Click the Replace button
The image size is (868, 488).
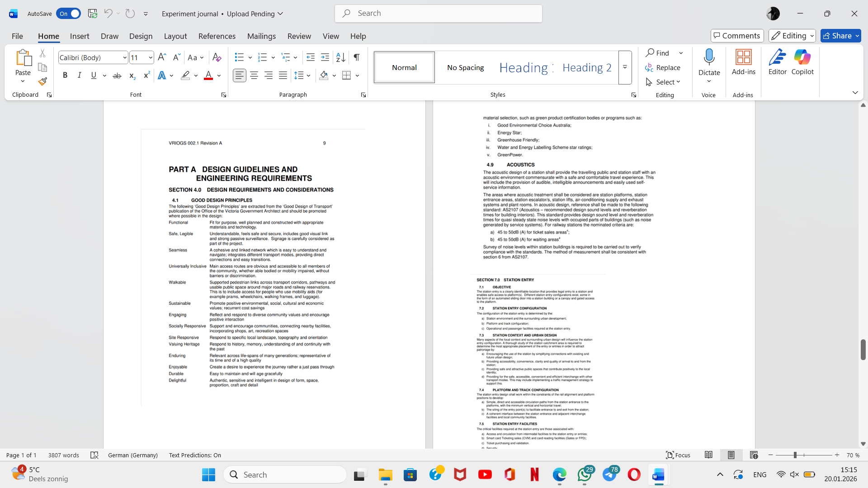663,67
